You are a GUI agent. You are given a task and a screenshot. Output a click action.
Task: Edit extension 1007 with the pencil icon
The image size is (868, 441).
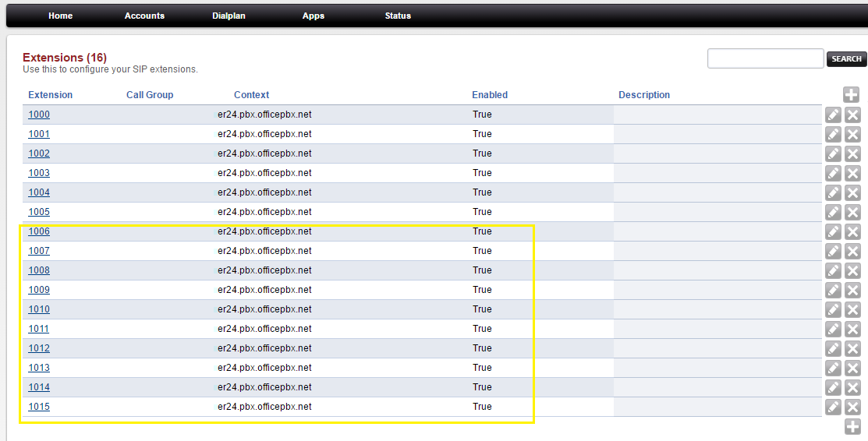click(833, 252)
